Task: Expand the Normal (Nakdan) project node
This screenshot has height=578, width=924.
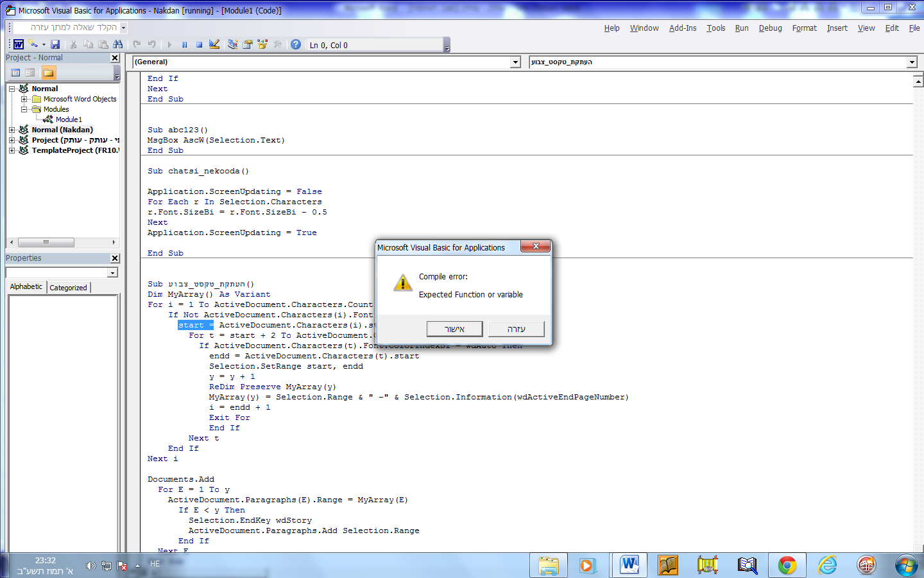Action: point(12,130)
